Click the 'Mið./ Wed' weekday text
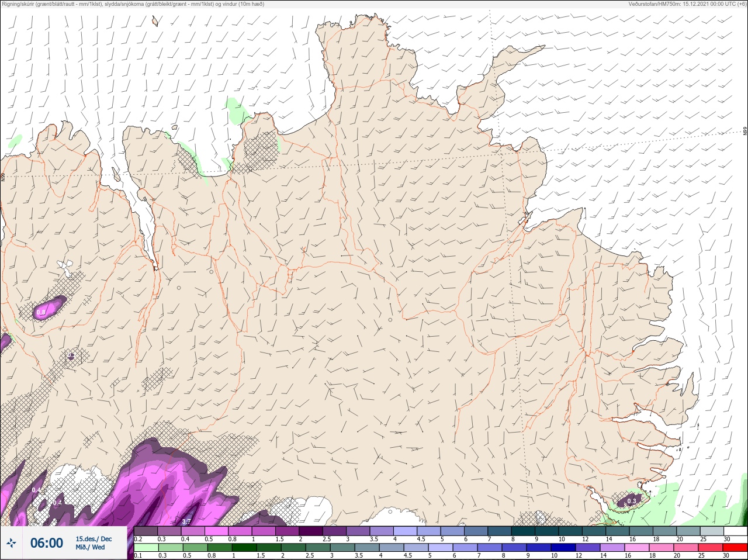The height and width of the screenshot is (560, 748). pos(90,547)
